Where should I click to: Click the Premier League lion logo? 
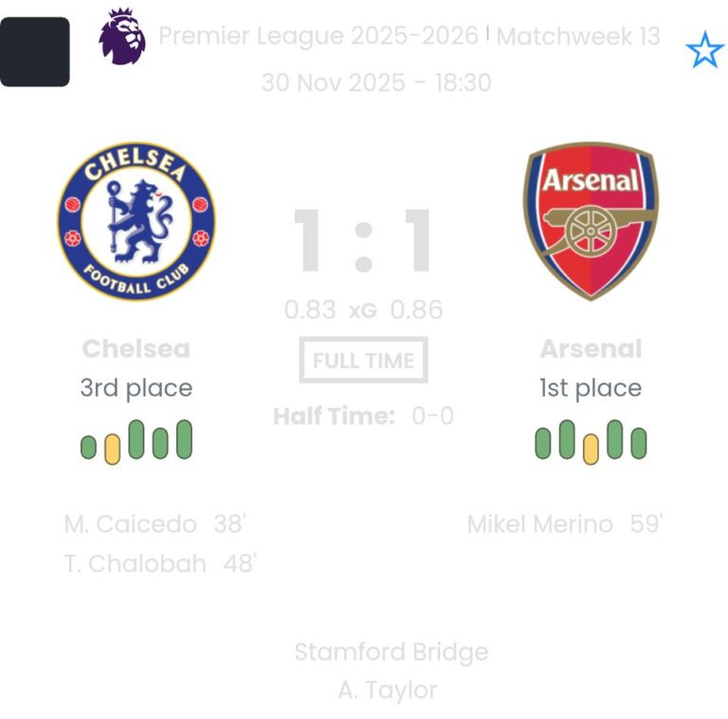point(122,37)
